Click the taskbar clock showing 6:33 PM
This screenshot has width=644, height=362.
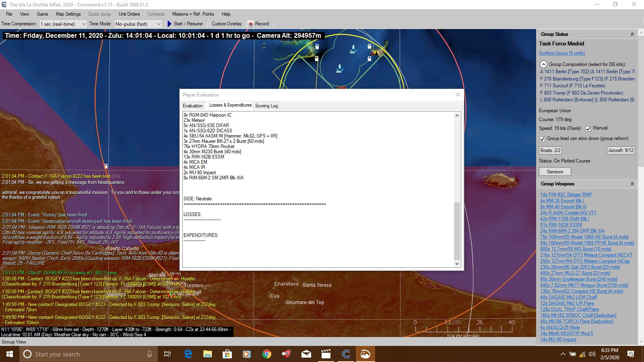click(610, 354)
